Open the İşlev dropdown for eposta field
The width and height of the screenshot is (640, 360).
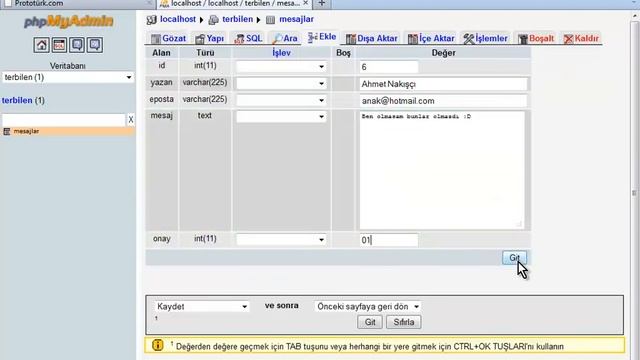281,100
